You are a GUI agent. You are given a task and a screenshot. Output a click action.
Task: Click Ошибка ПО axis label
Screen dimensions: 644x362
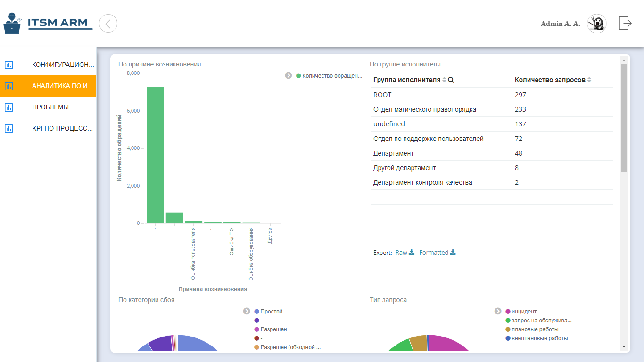(232, 241)
